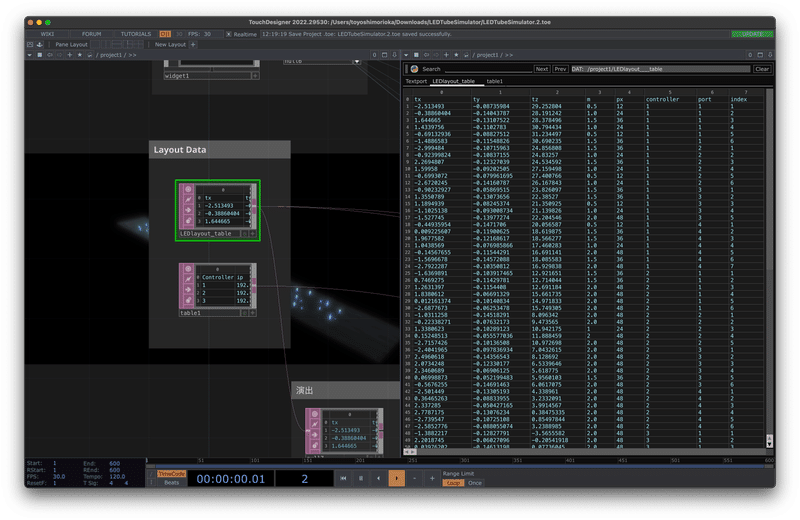Click the DAT path field showing LEDlayout table

[x=661, y=69]
